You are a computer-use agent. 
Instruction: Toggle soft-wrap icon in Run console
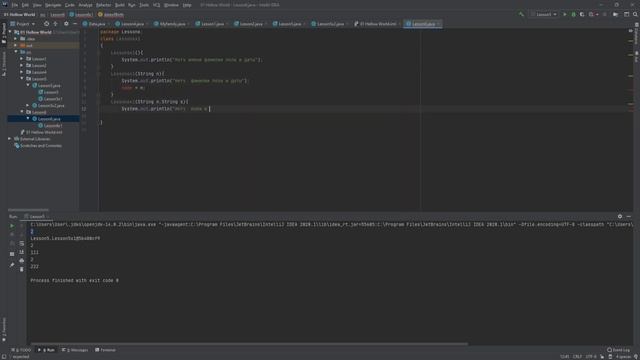[22, 244]
